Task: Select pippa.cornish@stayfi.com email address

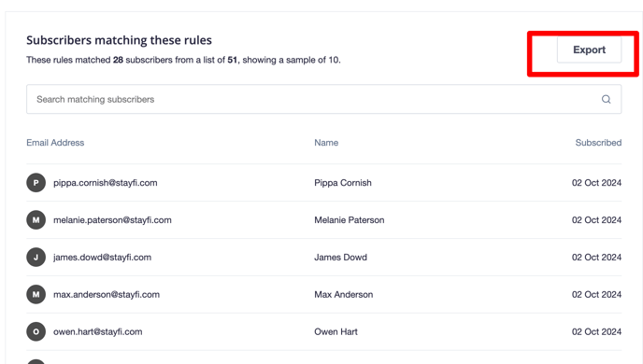Action: (106, 183)
